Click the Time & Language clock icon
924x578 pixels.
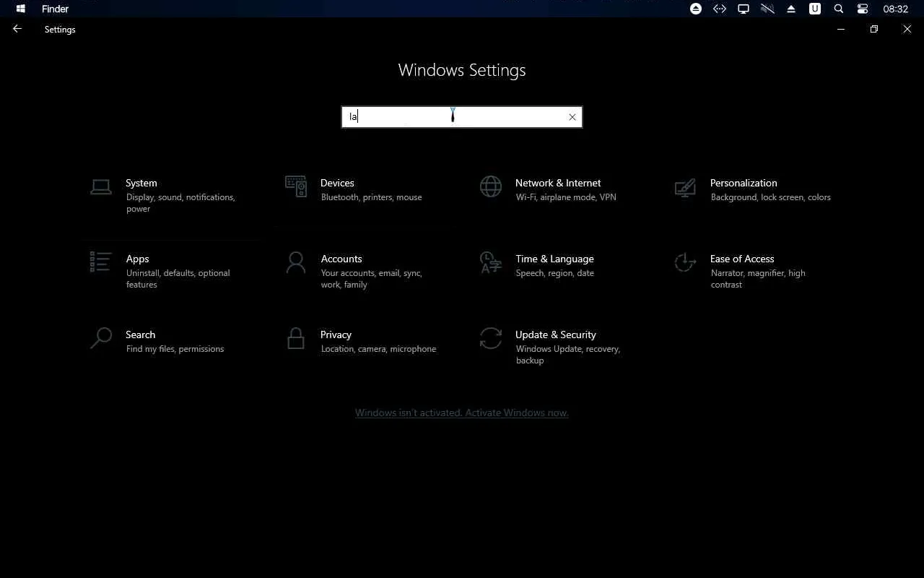pos(491,262)
